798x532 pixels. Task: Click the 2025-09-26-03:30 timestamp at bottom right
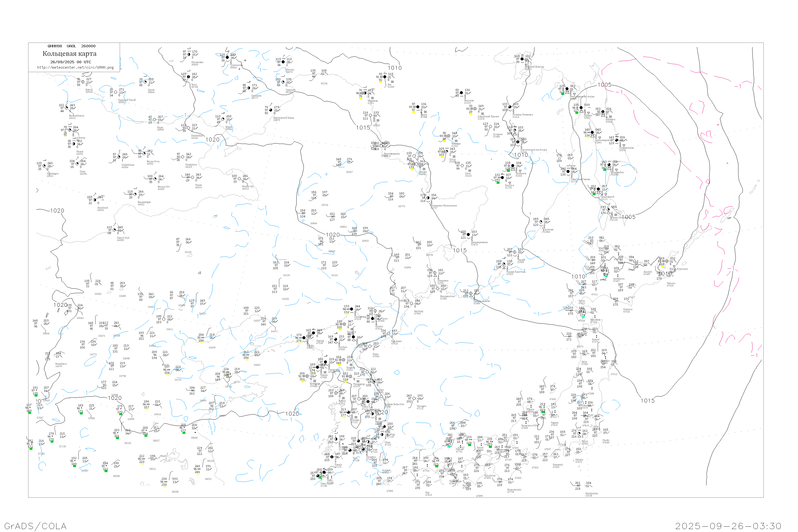click(728, 526)
